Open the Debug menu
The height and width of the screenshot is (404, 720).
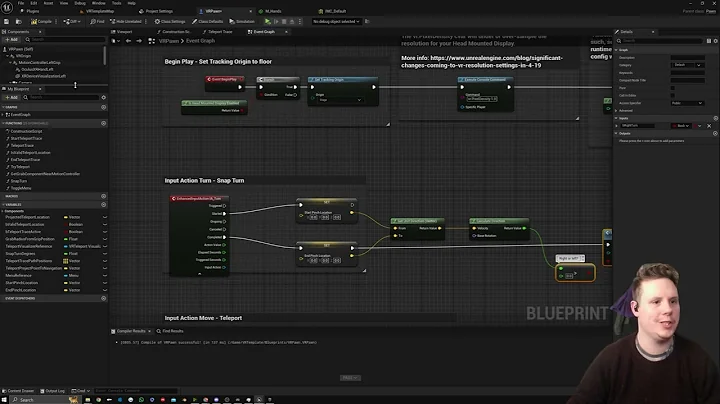pyautogui.click(x=80, y=3)
